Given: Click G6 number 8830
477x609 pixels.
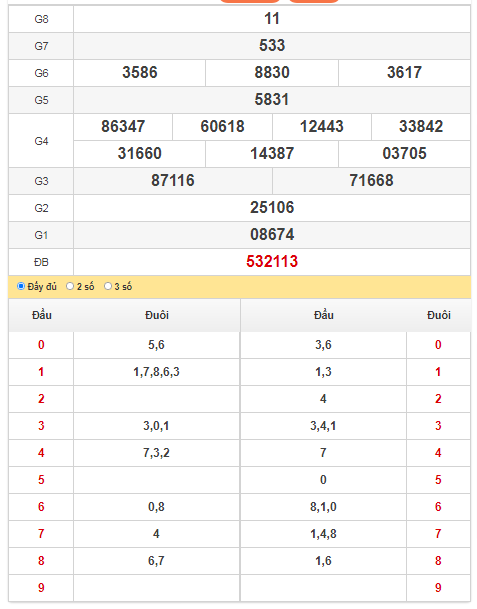Looking at the screenshot, I should (272, 73).
